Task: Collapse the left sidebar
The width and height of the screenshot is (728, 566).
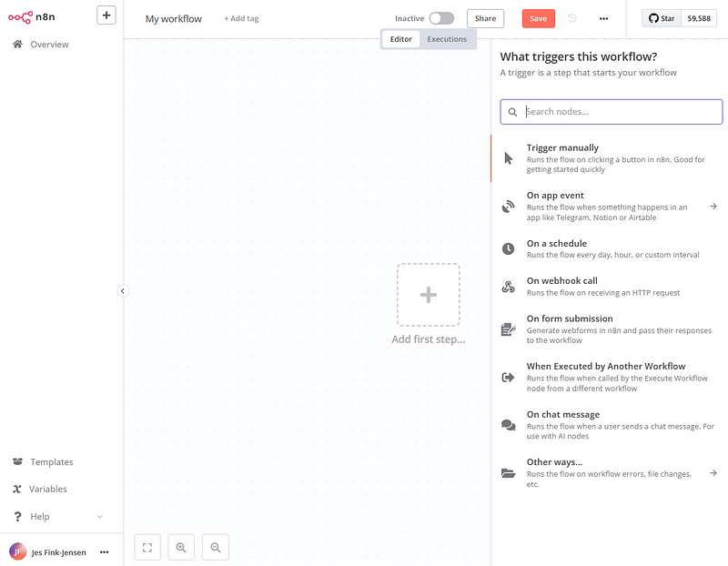Action: tap(123, 291)
